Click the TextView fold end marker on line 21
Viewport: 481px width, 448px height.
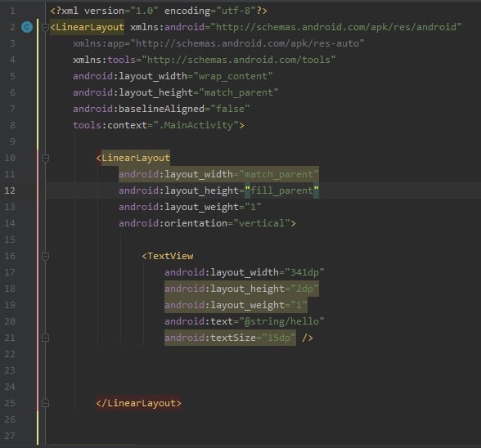click(45, 338)
